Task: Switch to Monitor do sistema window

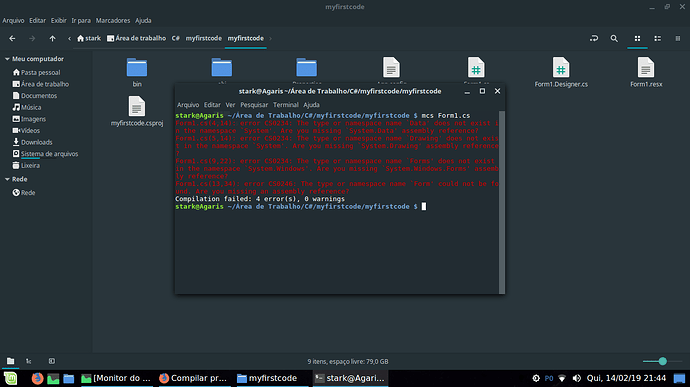Action: coord(116,378)
